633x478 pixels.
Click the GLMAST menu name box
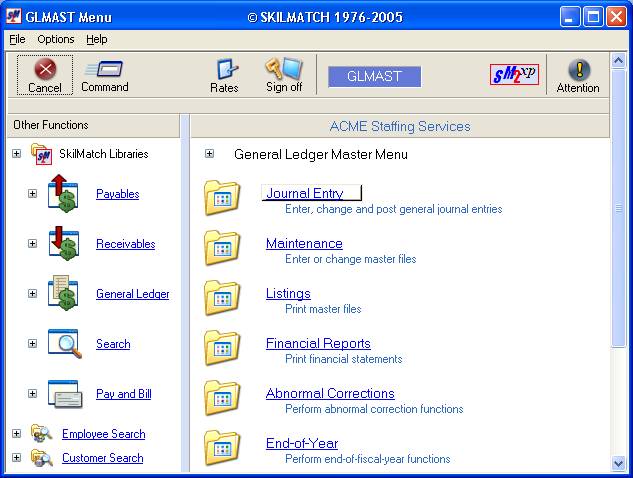(374, 76)
